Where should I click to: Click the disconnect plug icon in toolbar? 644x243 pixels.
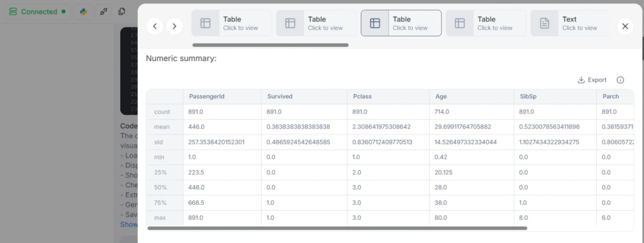[104, 11]
